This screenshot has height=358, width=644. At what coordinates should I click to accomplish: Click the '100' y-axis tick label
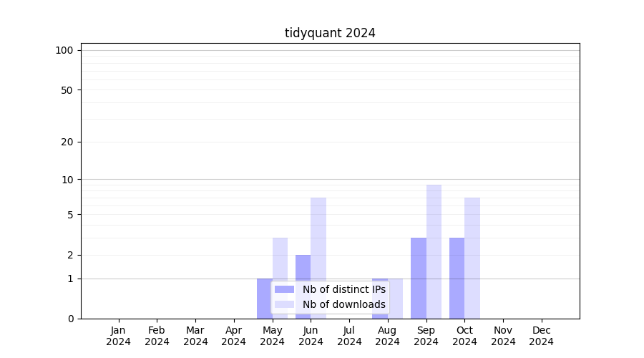click(x=64, y=50)
